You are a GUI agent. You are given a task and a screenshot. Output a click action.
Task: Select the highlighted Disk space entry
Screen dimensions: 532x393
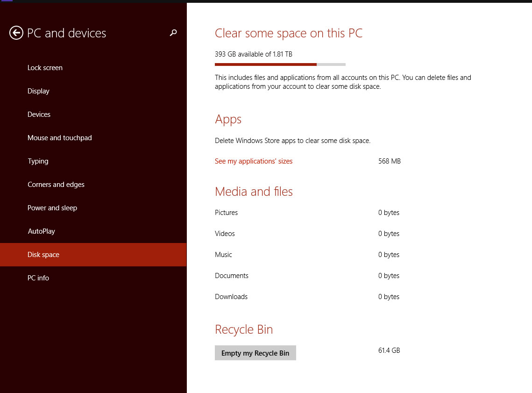pyautogui.click(x=43, y=254)
